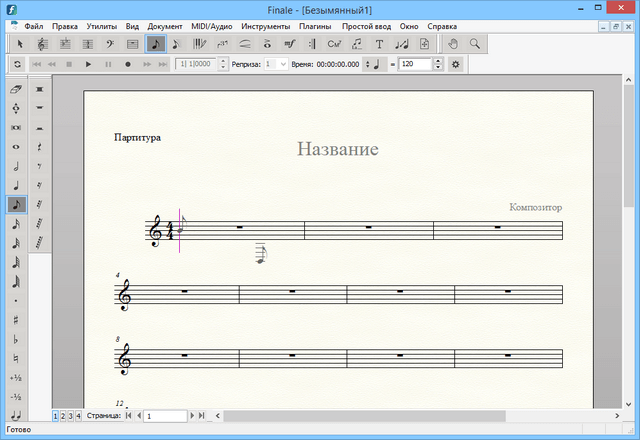Open playback settings gear button
The width and height of the screenshot is (640, 440).
(455, 64)
